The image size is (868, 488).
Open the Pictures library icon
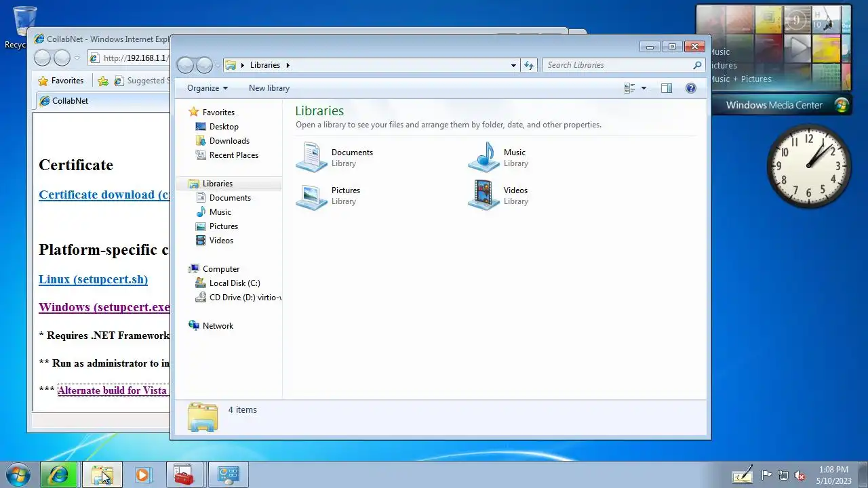[x=312, y=195]
